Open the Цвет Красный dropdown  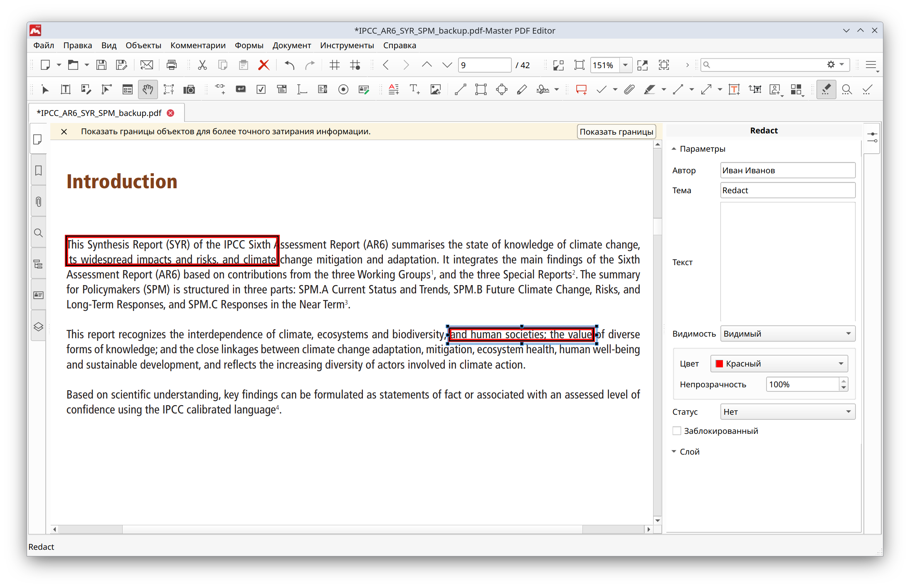click(x=779, y=364)
